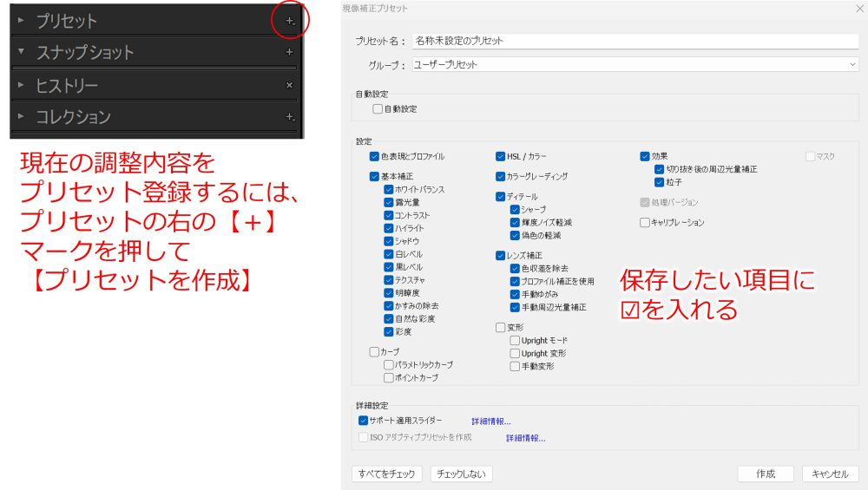
Task: Uncheck the 基本補正 group checkbox
Action: [374, 176]
